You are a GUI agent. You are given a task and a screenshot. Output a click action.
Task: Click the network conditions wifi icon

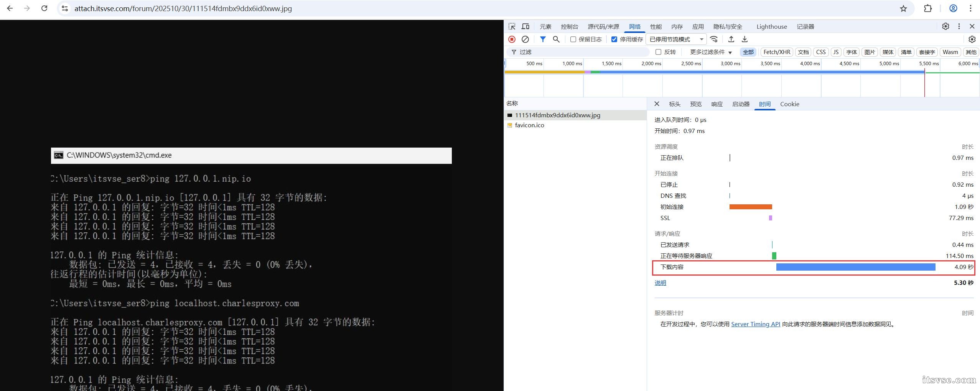(x=714, y=39)
